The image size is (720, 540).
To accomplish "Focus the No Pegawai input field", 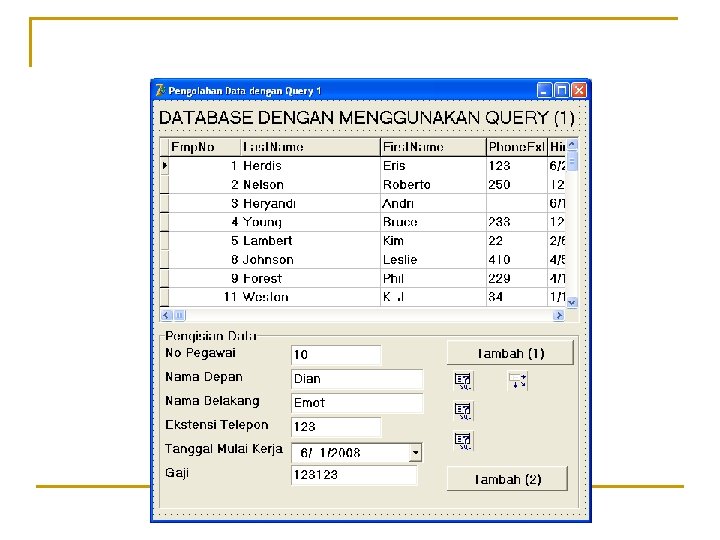I will click(x=336, y=354).
